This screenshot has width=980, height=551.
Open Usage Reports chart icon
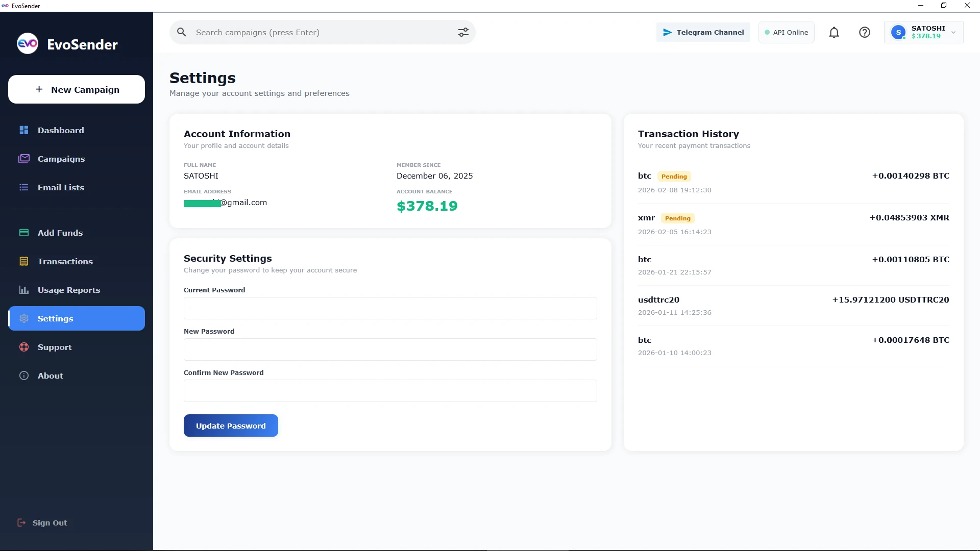click(x=24, y=290)
